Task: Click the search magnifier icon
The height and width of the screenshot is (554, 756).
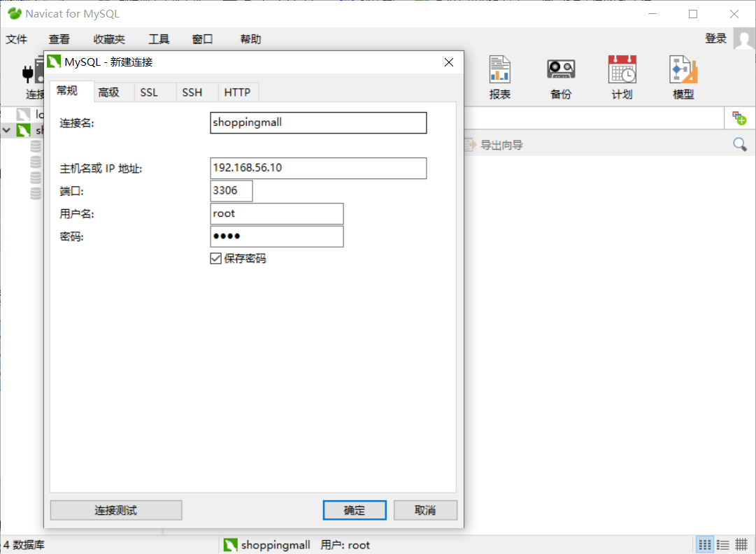Action: pyautogui.click(x=740, y=144)
